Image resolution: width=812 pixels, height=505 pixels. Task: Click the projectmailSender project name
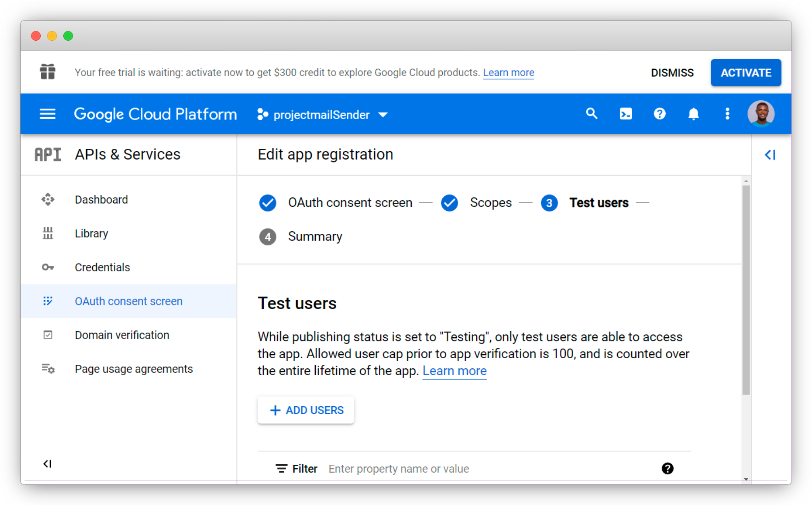pos(321,115)
